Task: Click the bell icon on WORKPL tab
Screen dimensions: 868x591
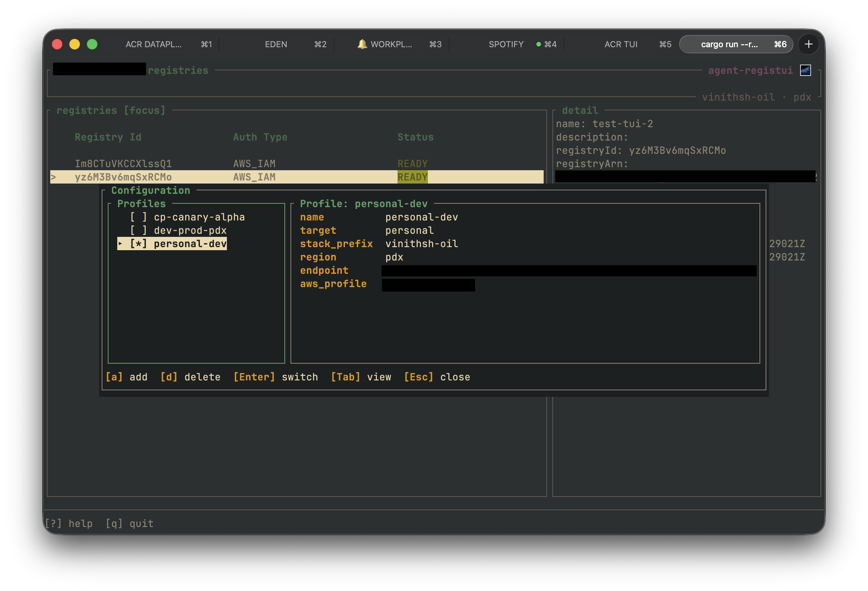Action: click(x=362, y=44)
